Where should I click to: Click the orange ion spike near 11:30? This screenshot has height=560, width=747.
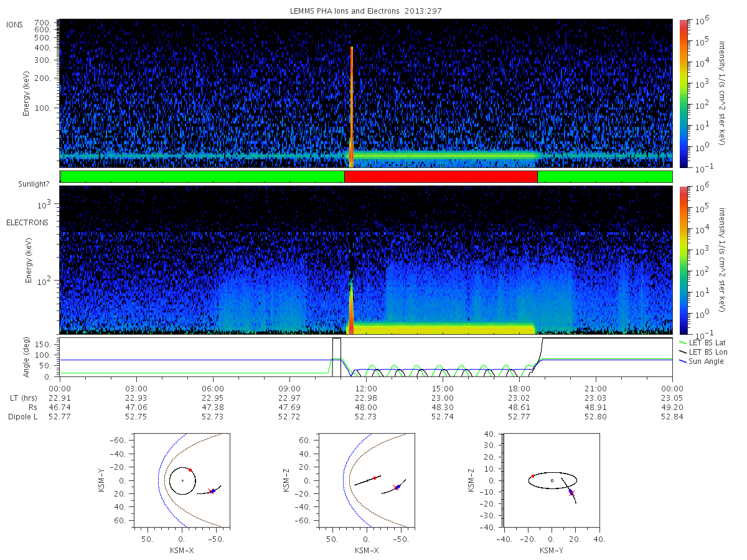[352, 107]
